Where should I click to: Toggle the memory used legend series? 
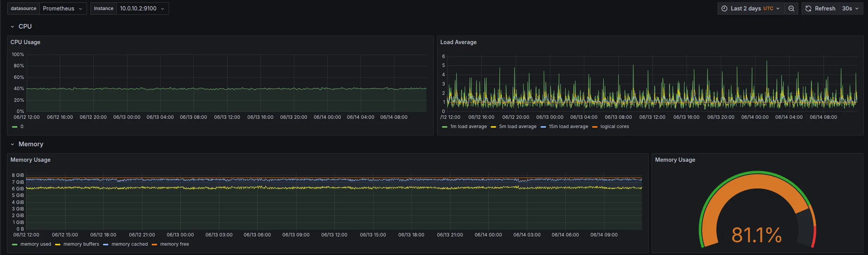pyautogui.click(x=36, y=244)
